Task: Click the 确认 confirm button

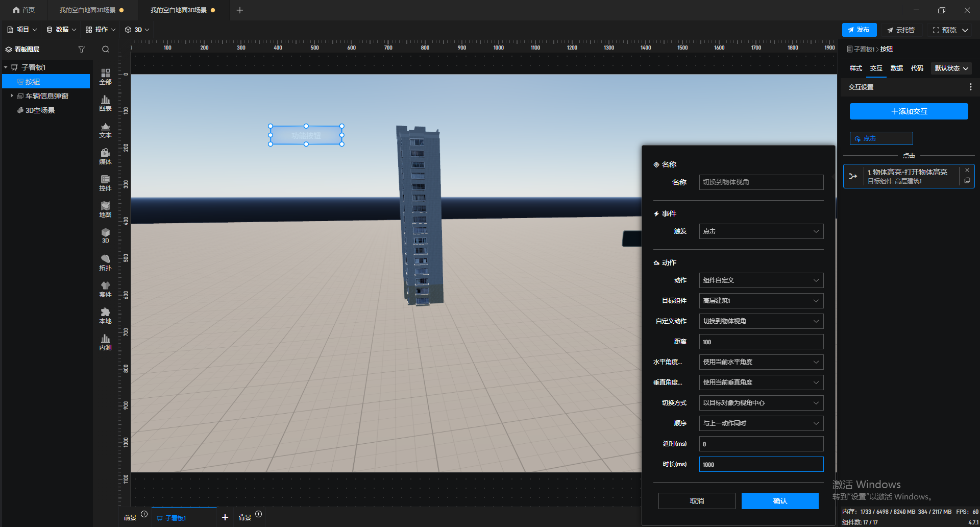Action: (x=779, y=501)
